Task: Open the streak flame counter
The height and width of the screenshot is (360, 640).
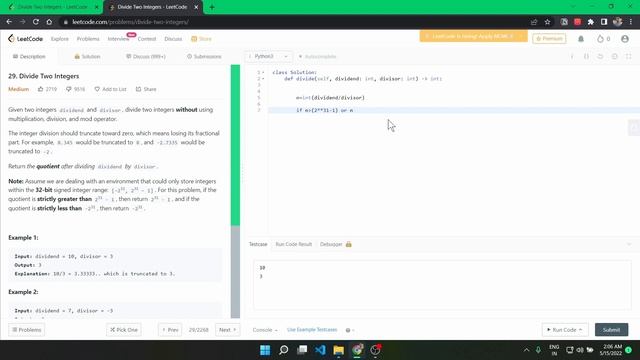Action: [603, 39]
